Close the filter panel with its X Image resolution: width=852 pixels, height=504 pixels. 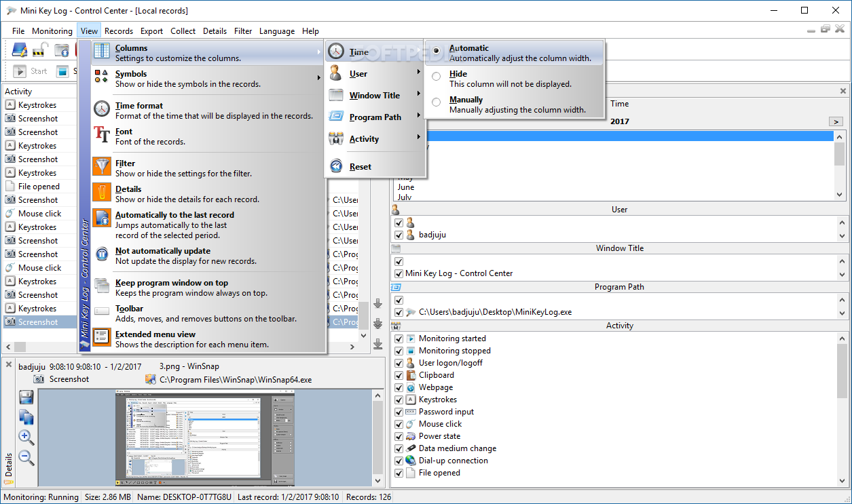tap(843, 91)
